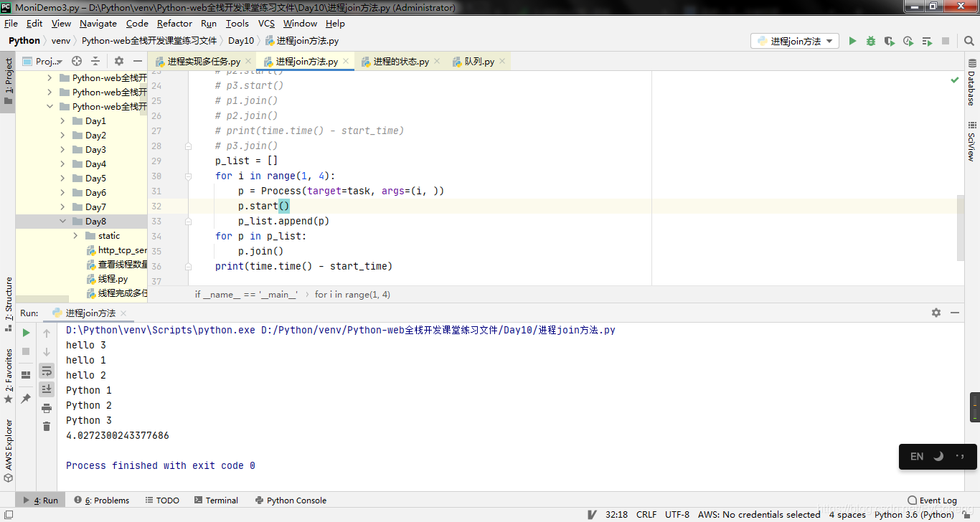Image resolution: width=980 pixels, height=522 pixels.
Task: Open the Event Log
Action: 932,500
